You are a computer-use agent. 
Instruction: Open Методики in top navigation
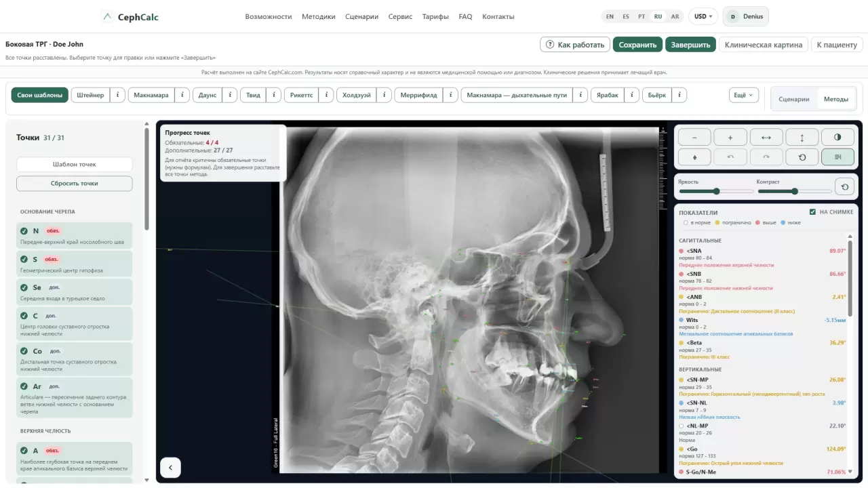point(319,16)
